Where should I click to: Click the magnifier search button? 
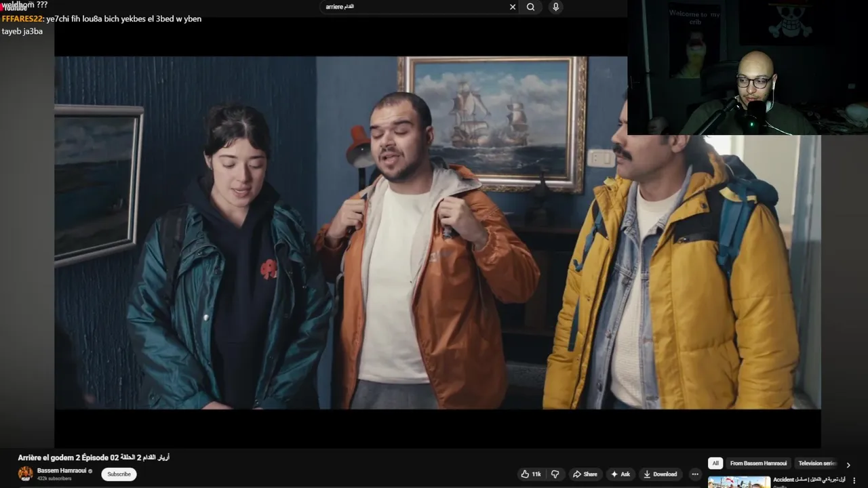pyautogui.click(x=531, y=7)
